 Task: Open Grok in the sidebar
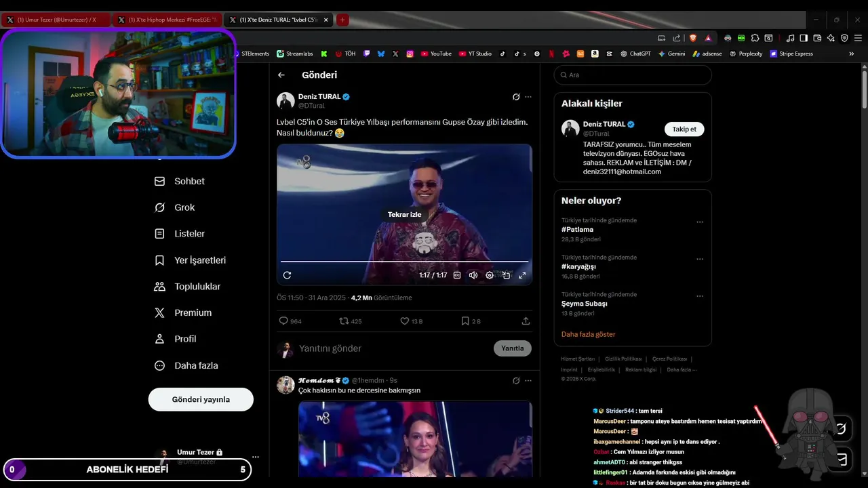175,207
